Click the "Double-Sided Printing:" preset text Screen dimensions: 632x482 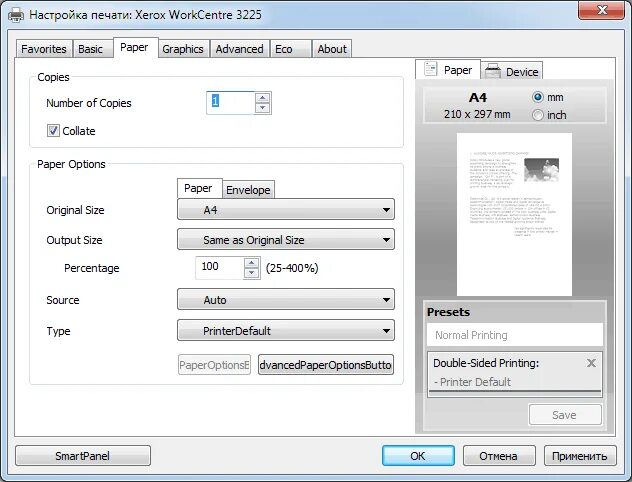(x=486, y=363)
